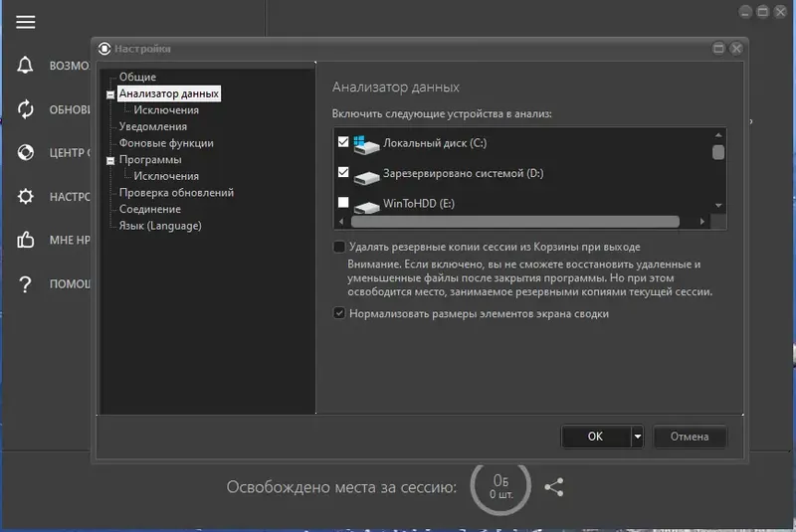Click the share icon near freed space
The width and height of the screenshot is (796, 532).
pos(554,487)
